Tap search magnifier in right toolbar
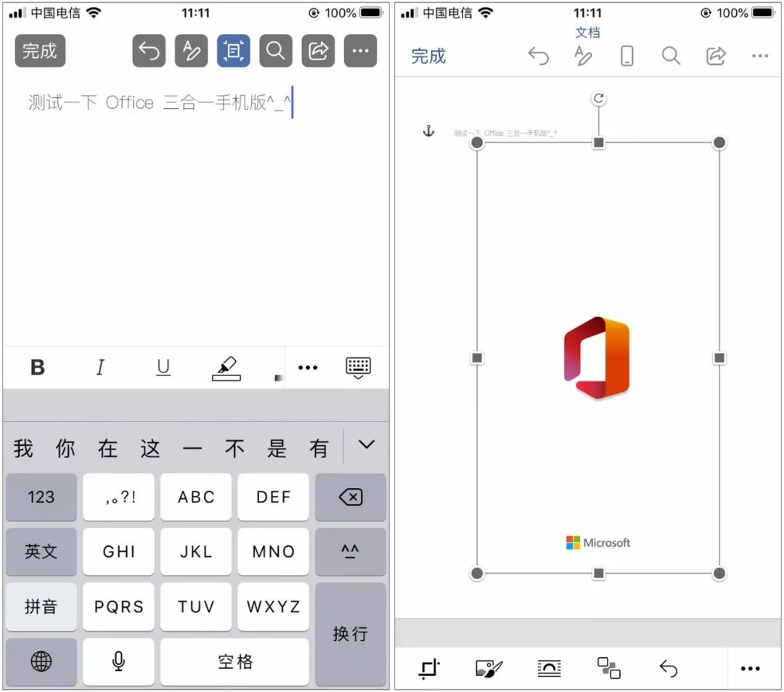The height and width of the screenshot is (692, 784). [x=671, y=56]
